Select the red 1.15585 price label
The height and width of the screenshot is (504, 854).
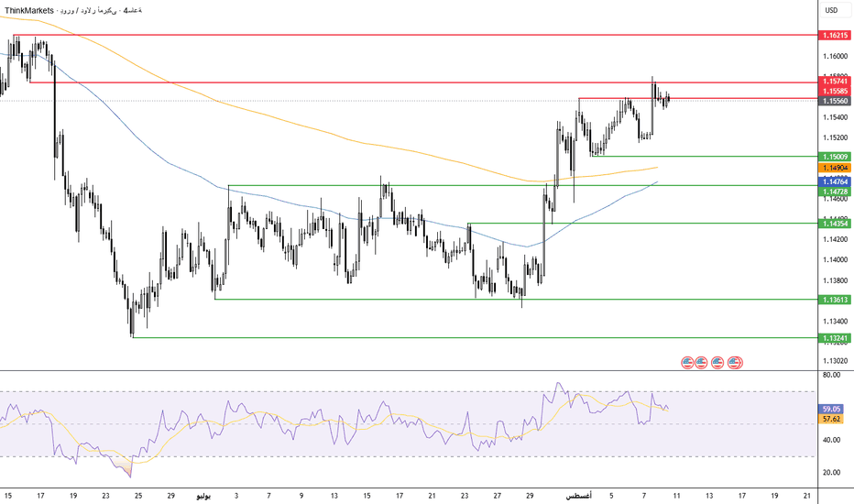click(835, 91)
